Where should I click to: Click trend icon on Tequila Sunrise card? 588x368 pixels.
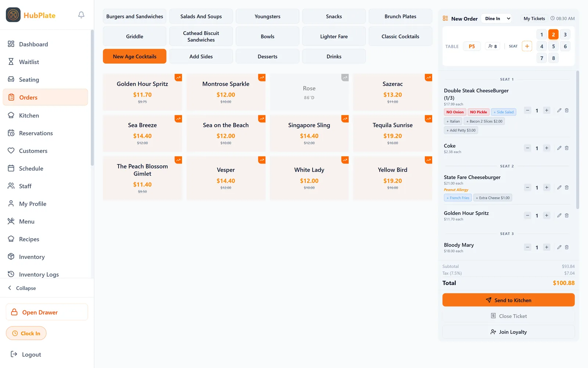(429, 119)
